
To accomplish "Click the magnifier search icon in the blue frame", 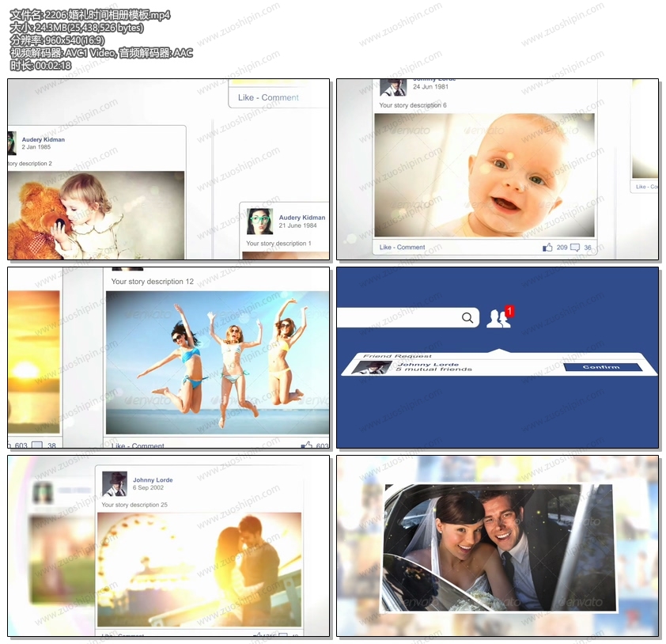I will coord(467,318).
